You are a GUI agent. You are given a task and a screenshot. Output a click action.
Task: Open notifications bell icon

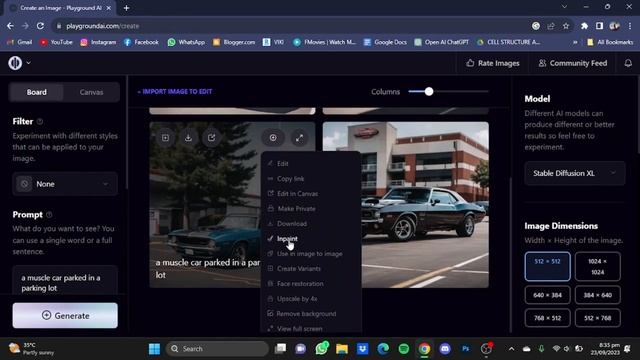pos(628,63)
